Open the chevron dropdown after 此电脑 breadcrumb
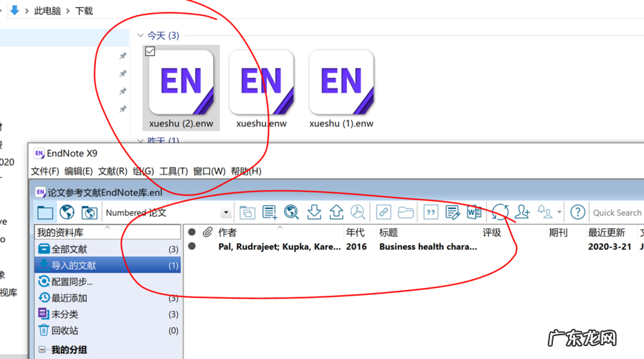This screenshot has height=359, width=644. coord(68,11)
